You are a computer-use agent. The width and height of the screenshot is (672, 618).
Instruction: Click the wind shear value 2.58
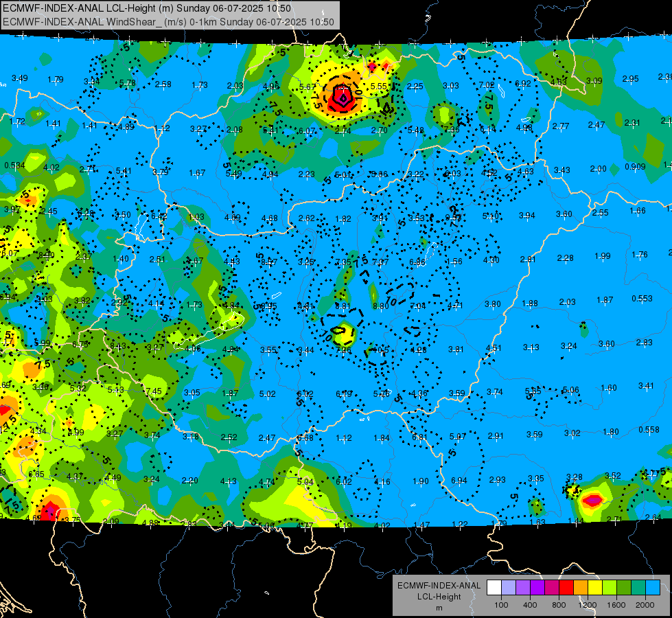coord(163,84)
